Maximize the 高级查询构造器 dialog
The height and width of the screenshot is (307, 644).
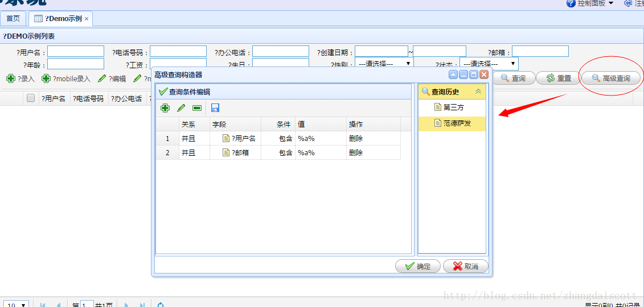(x=473, y=74)
